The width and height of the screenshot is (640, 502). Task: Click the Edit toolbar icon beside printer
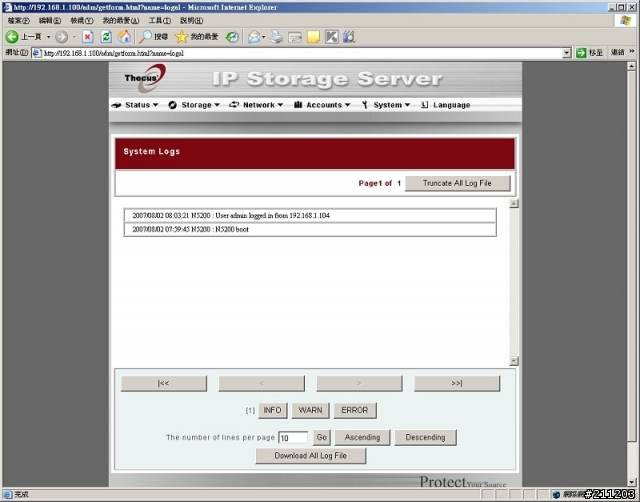pos(295,38)
